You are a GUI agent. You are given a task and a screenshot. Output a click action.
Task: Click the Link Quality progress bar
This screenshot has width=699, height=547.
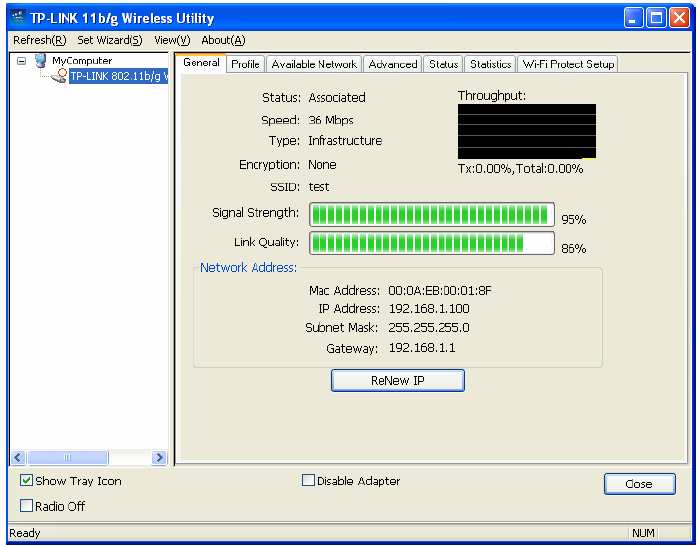pyautogui.click(x=432, y=243)
